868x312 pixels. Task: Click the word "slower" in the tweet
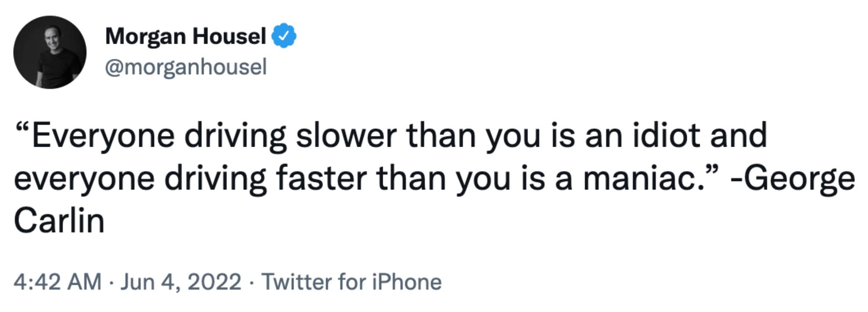coord(346,136)
